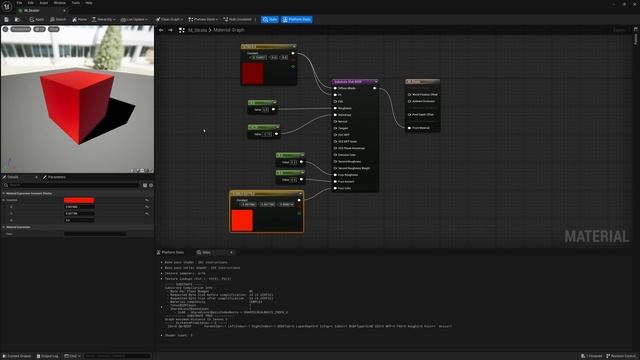640x360 pixels.
Task: Toggle the Hide Unrelated toolbar button
Action: tap(238, 19)
